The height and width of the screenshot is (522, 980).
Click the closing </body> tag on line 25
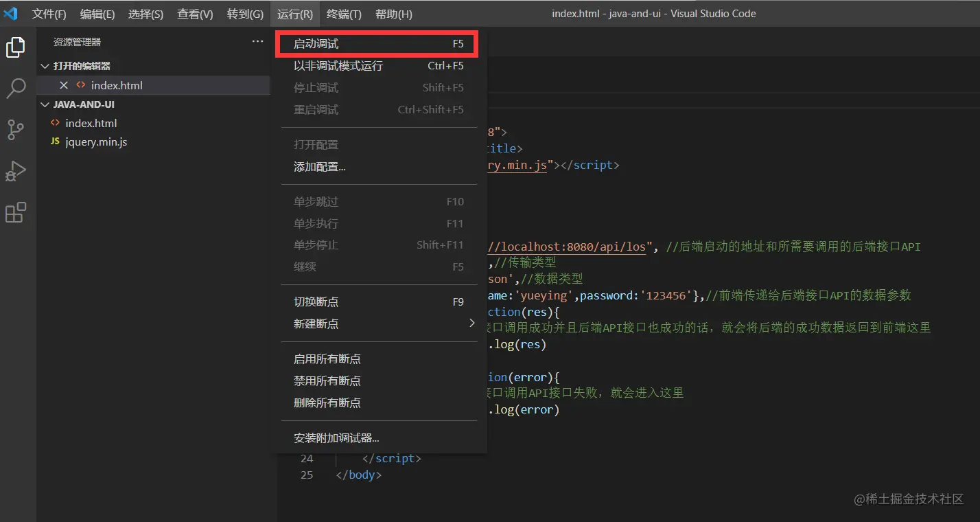pos(358,475)
